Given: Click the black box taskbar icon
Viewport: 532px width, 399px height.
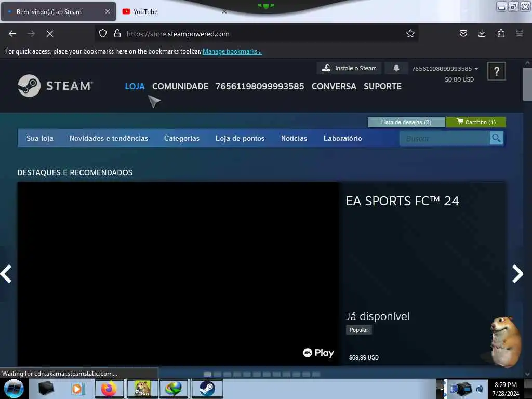Looking at the screenshot, I should tap(46, 389).
